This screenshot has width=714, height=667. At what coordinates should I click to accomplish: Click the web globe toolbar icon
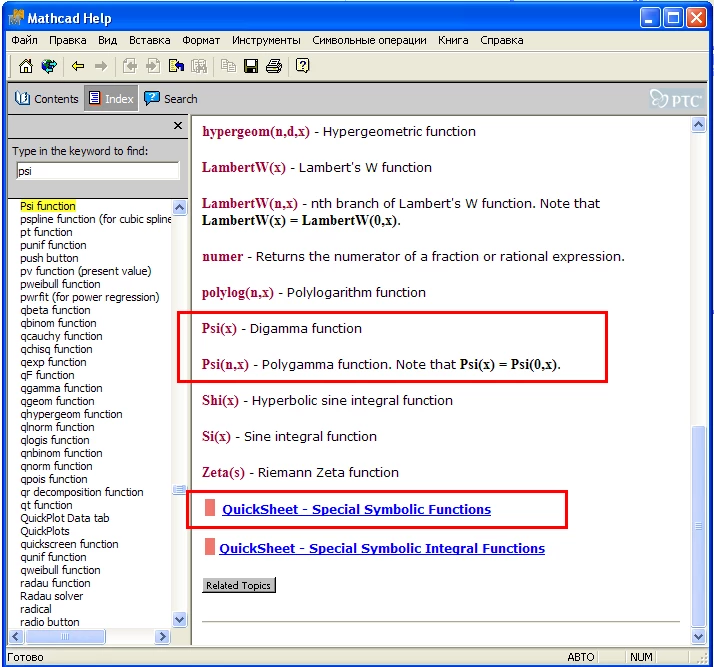coord(49,66)
